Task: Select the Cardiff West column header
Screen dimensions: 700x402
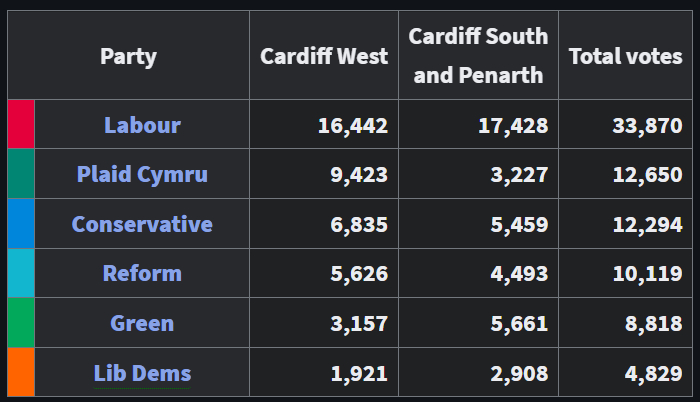Action: click(x=324, y=56)
